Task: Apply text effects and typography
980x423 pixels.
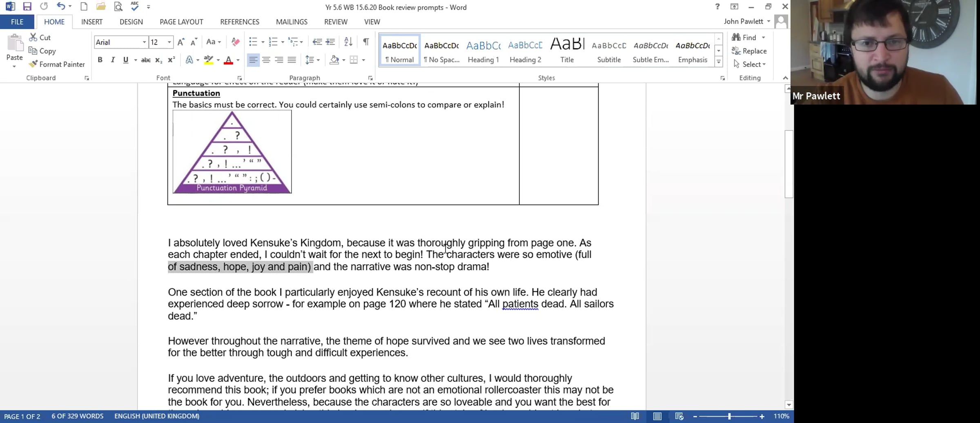Action: pyautogui.click(x=189, y=60)
